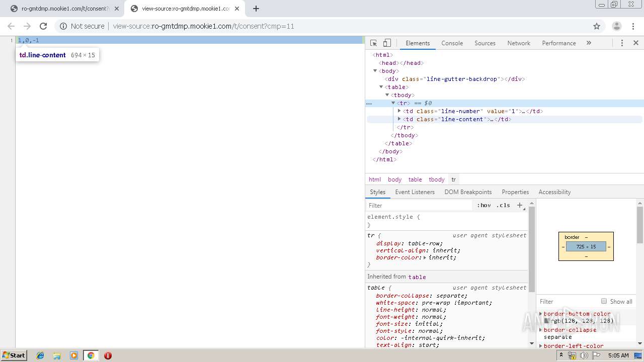644x362 pixels.
Task: Collapse the tbody element node
Action: pyautogui.click(x=387, y=95)
